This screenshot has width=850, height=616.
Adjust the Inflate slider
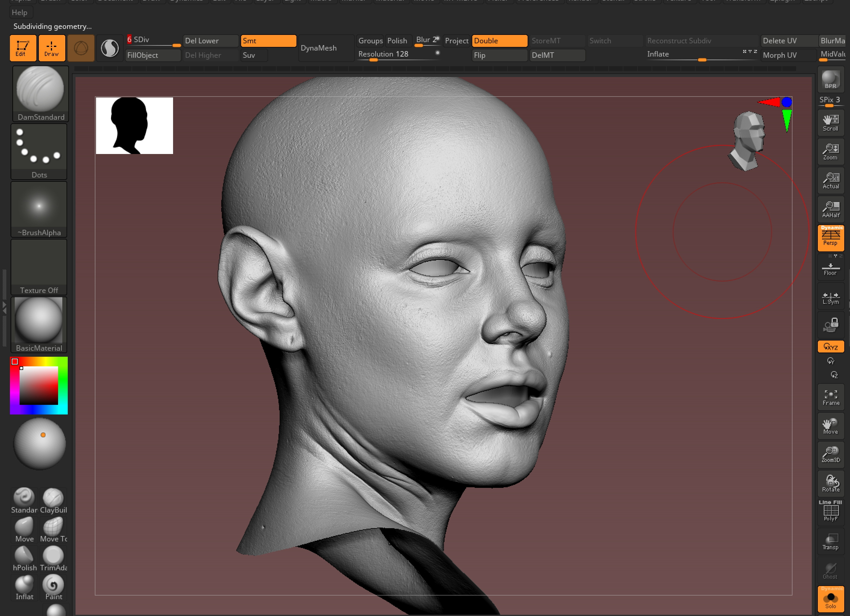coord(702,55)
